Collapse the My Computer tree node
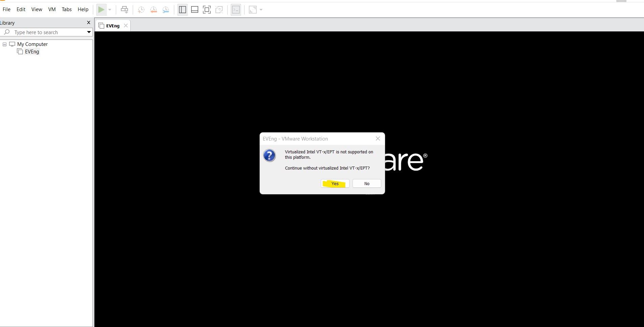 (x=5, y=44)
